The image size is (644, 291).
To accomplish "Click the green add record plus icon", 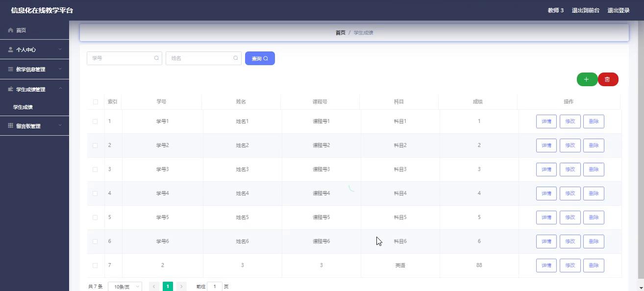I will [x=587, y=79].
